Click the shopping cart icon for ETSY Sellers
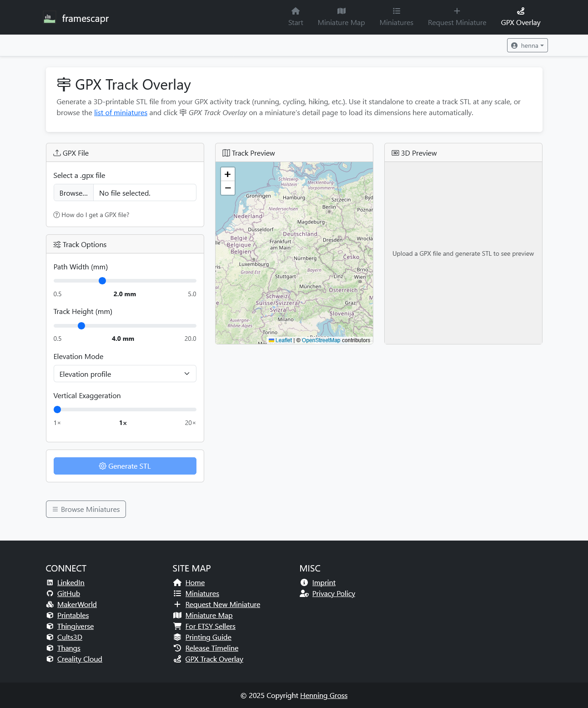The width and height of the screenshot is (588, 708). [177, 626]
